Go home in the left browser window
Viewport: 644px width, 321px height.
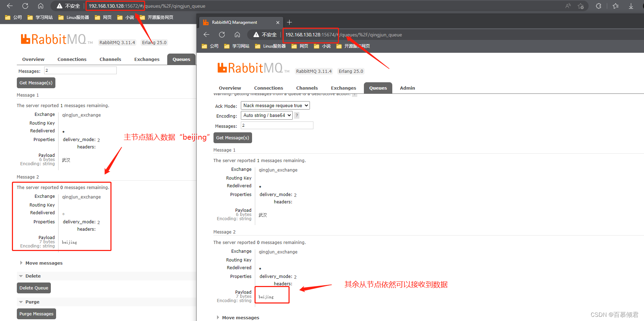[41, 6]
